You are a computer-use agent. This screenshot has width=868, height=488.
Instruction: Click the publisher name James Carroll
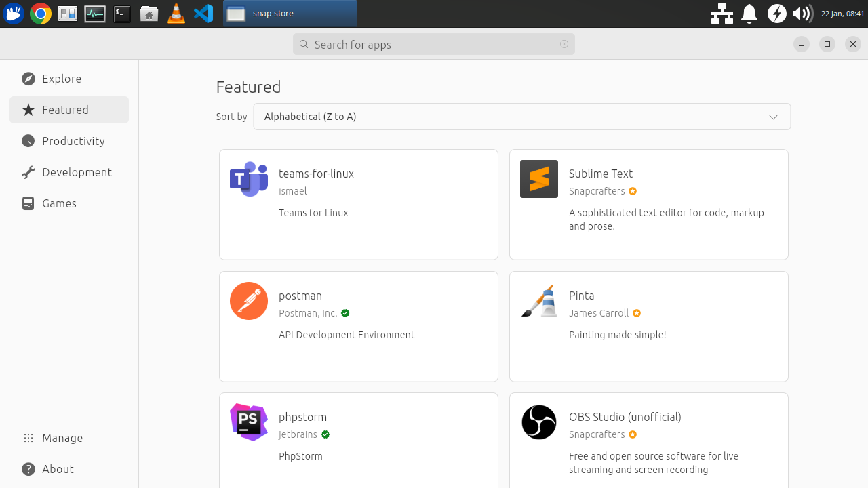(x=599, y=313)
